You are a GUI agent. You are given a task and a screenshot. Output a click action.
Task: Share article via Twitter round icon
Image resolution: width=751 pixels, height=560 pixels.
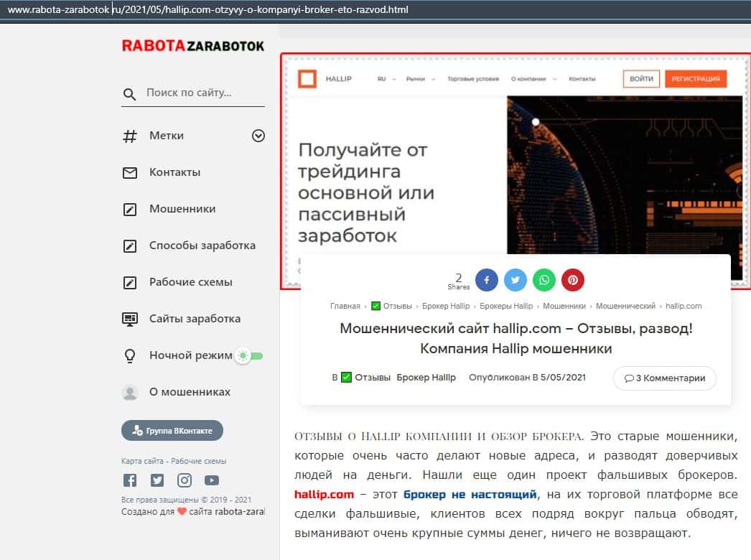pyautogui.click(x=515, y=280)
